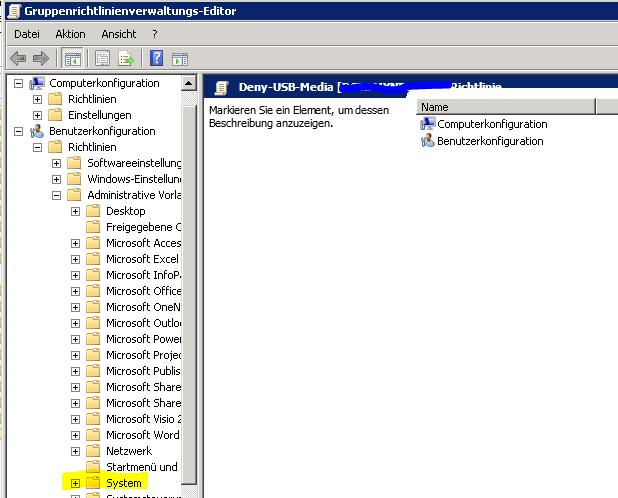The height and width of the screenshot is (498, 618).
Task: Select the Desktop folder in tree
Action: point(125,211)
